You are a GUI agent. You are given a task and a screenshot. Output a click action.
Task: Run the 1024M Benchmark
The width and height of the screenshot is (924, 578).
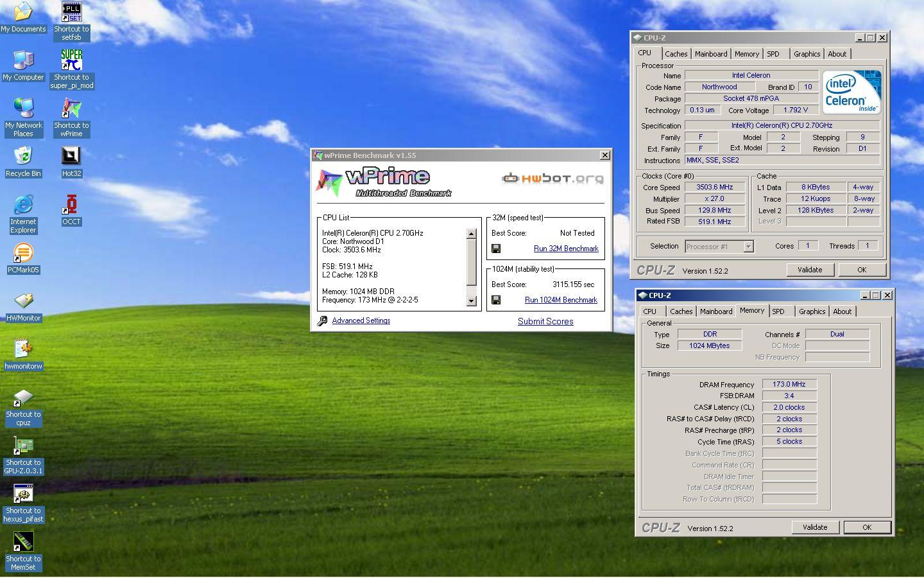(561, 300)
